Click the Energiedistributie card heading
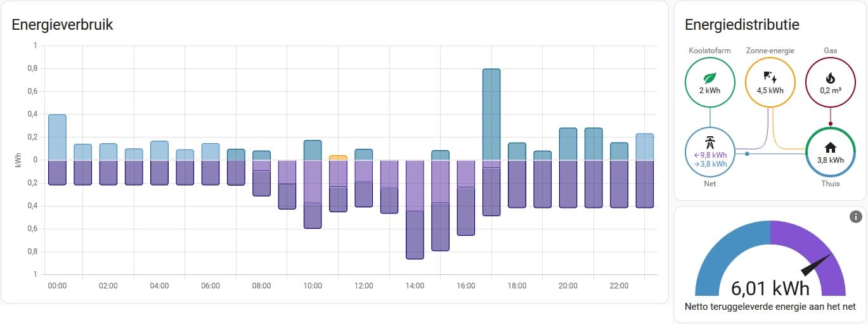The image size is (868, 325). coord(742,25)
